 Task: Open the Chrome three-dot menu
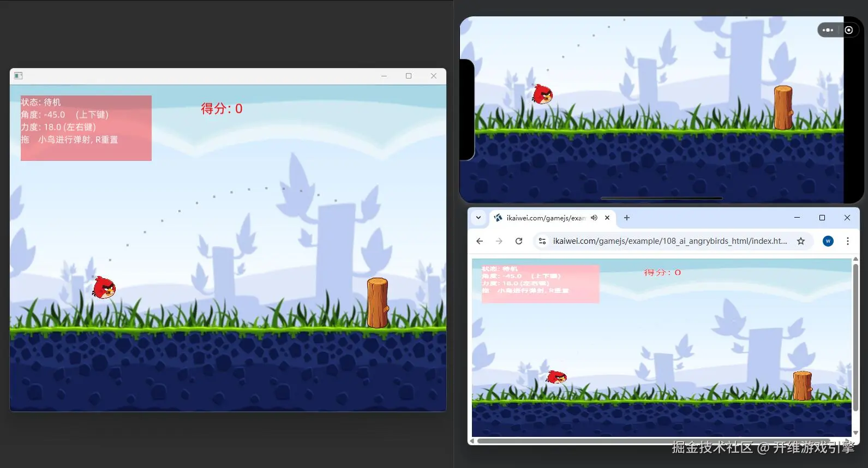848,241
